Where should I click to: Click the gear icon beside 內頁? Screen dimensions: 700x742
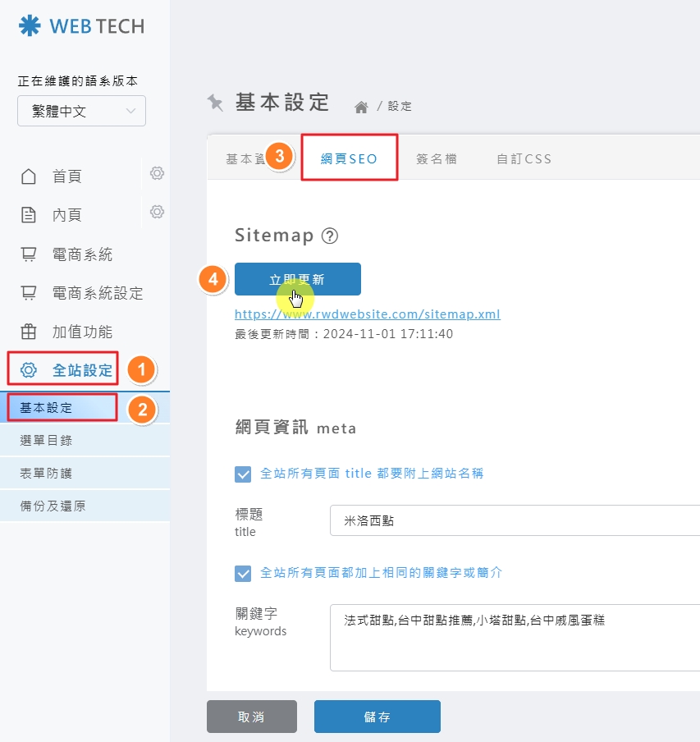pos(157,212)
